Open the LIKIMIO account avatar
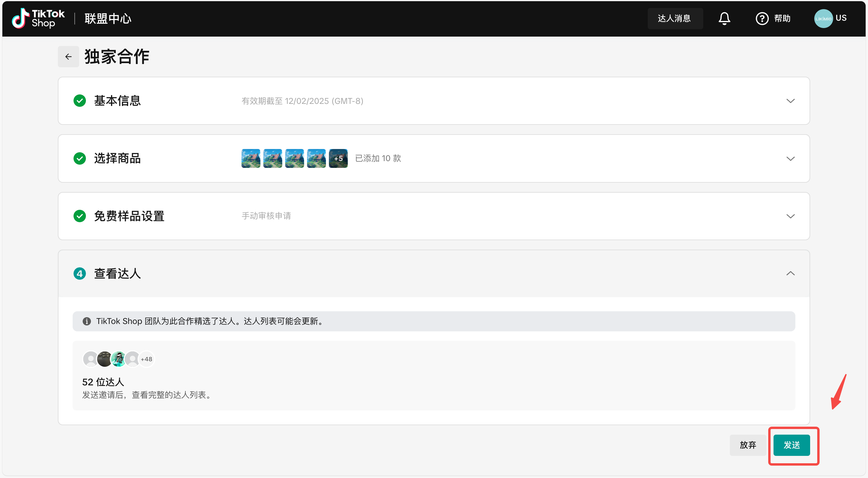 coord(823,19)
